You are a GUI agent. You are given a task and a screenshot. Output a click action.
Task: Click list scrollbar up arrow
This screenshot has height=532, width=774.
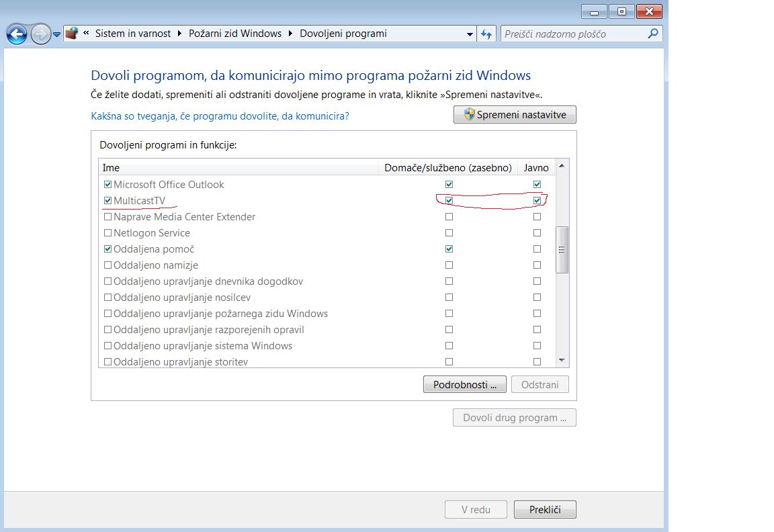pyautogui.click(x=562, y=167)
